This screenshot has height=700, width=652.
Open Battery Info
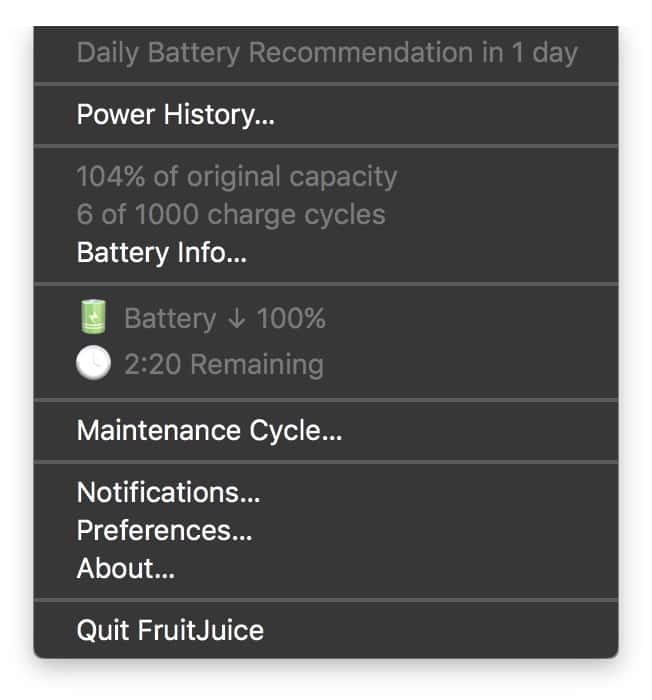coord(161,253)
